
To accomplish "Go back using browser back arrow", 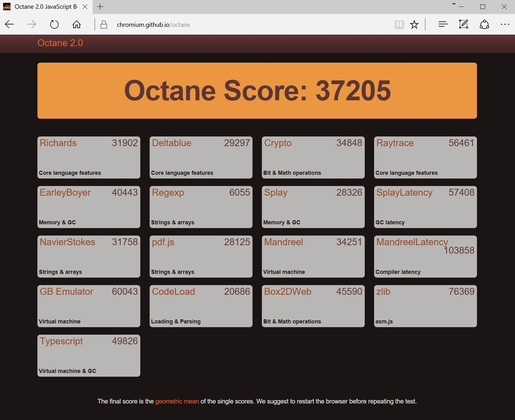I will [9, 24].
